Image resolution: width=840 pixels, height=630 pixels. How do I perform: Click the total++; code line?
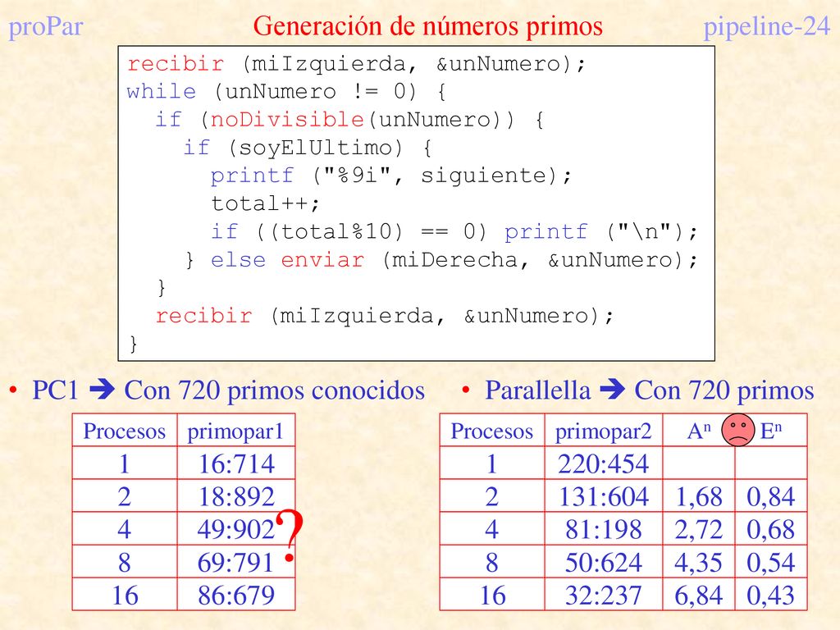coord(265,203)
